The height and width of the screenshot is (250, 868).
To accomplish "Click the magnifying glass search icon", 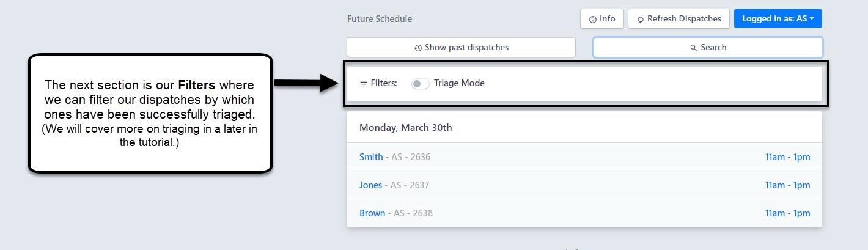I will [693, 48].
